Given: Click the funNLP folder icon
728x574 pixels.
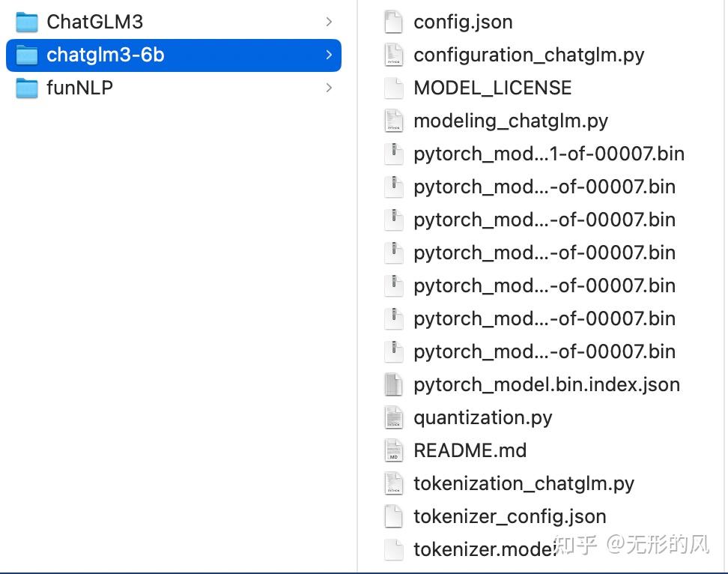Looking at the screenshot, I should pos(27,88).
